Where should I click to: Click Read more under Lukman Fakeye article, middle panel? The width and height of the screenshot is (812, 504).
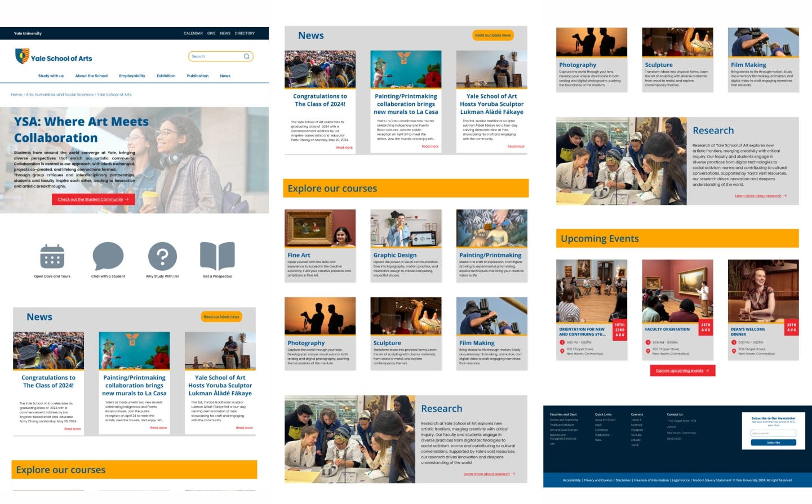point(516,146)
